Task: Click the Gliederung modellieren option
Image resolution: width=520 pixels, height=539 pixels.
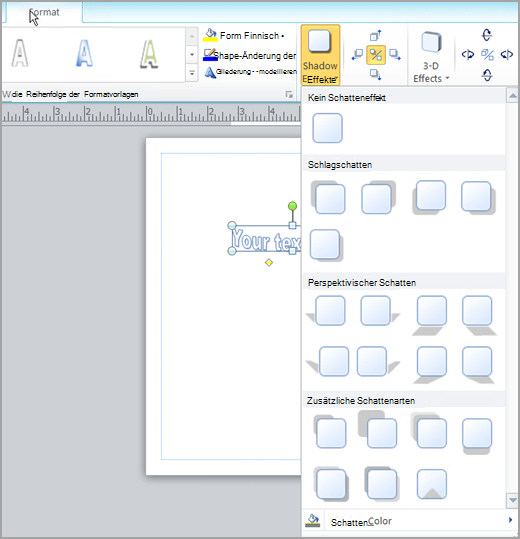Action: tap(251, 72)
